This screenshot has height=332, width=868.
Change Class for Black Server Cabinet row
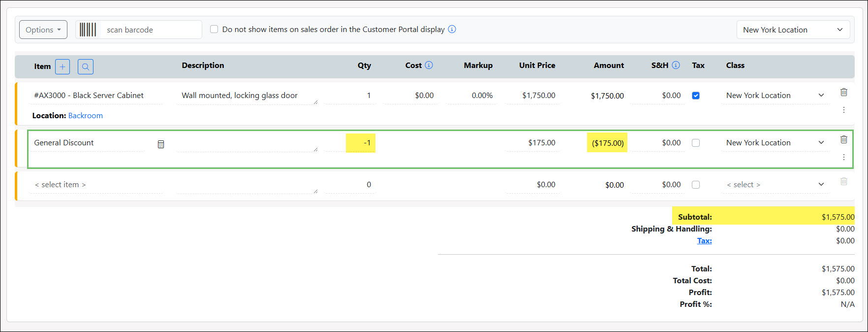click(x=775, y=96)
